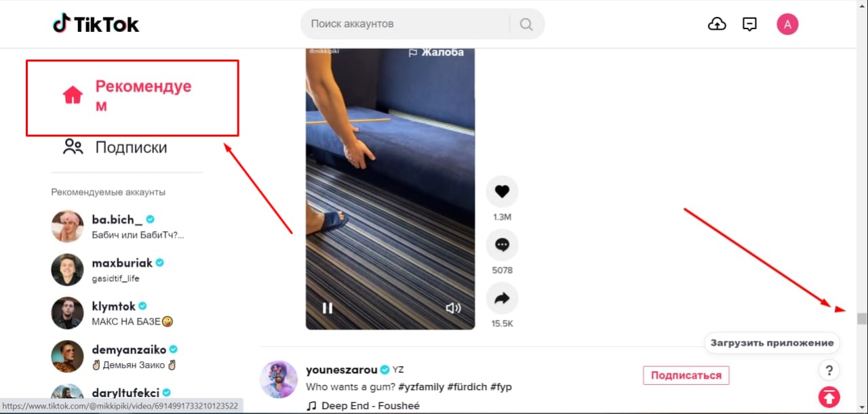Screen dimensions: 868x414
Task: Like the video with heart icon
Action: coord(502,192)
